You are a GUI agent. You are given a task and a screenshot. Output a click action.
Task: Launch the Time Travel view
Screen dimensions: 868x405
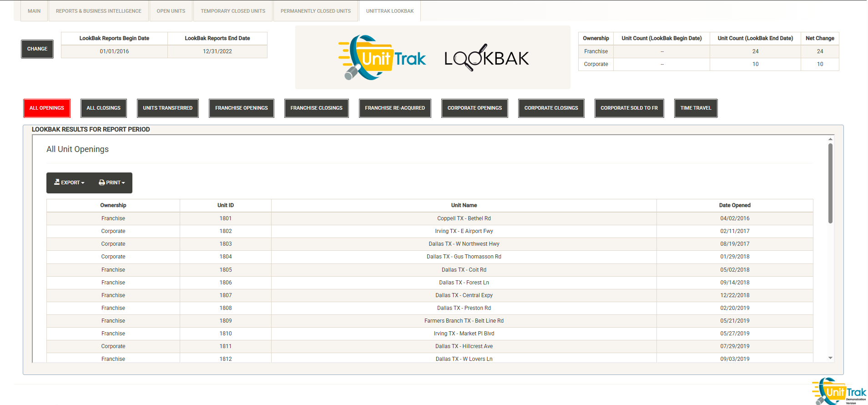[696, 108]
